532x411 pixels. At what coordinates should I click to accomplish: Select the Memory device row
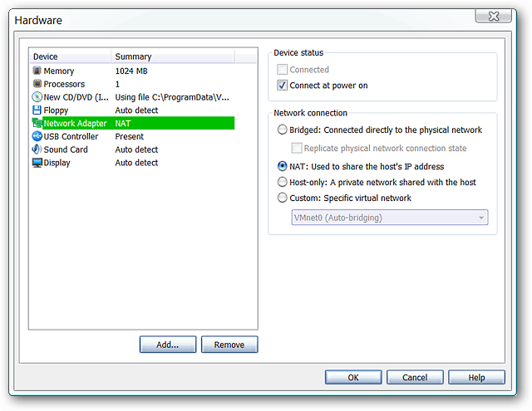(133, 71)
